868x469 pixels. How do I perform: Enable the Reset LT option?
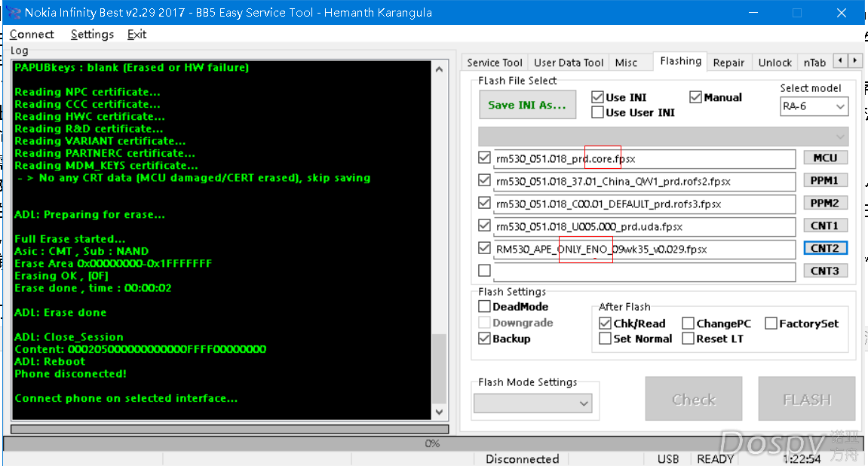pyautogui.click(x=688, y=339)
